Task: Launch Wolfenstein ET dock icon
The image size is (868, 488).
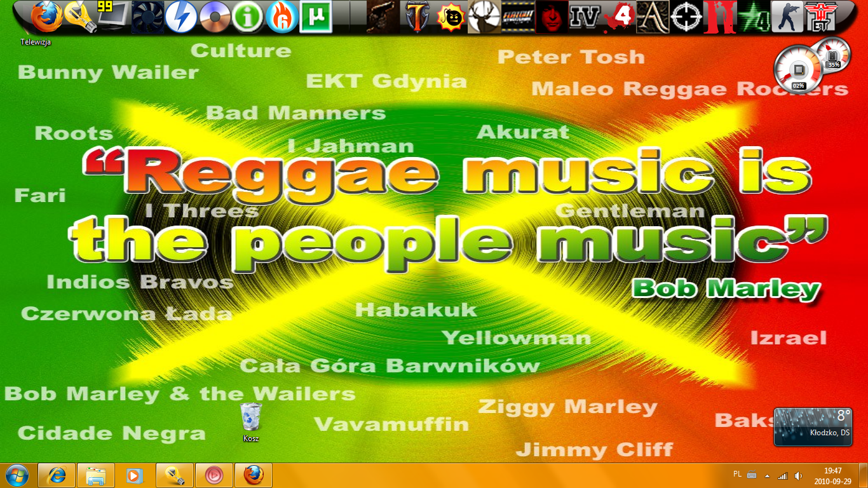Action: point(820,17)
